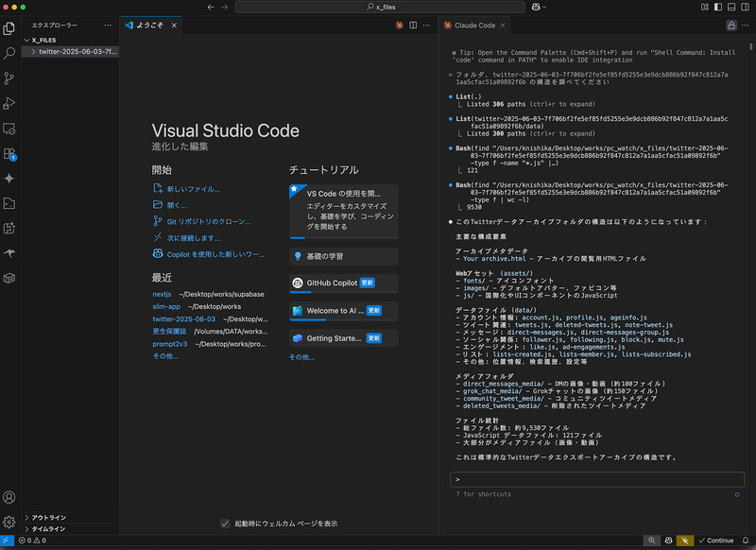Close the ようこそ tab
Viewport: 756px width, 550px height.
[x=174, y=26]
